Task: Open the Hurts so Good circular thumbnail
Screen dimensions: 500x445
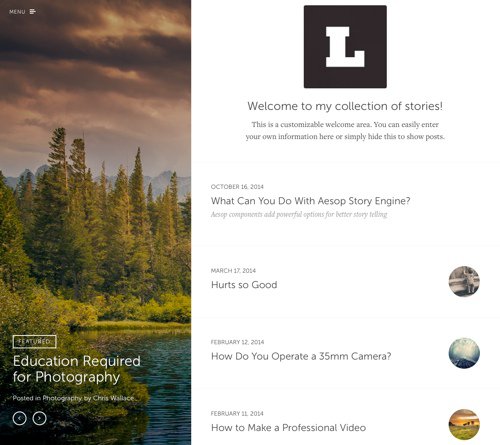Action: pos(464,281)
